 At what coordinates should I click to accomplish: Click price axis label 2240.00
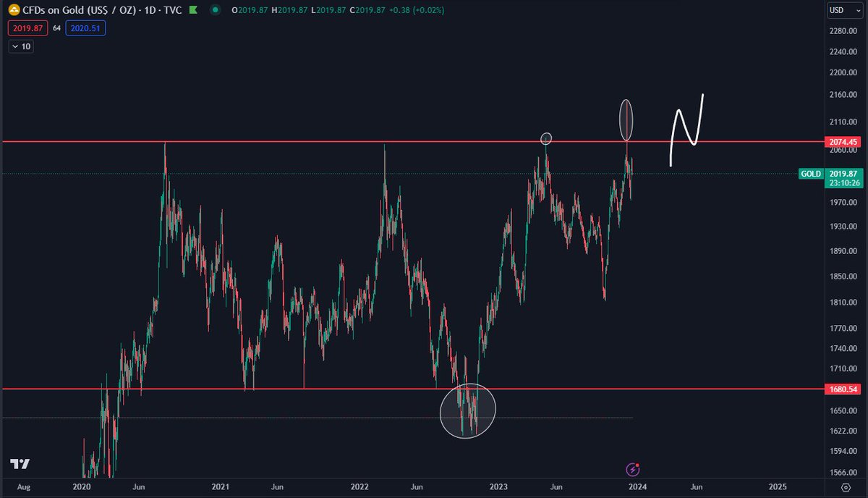point(843,51)
